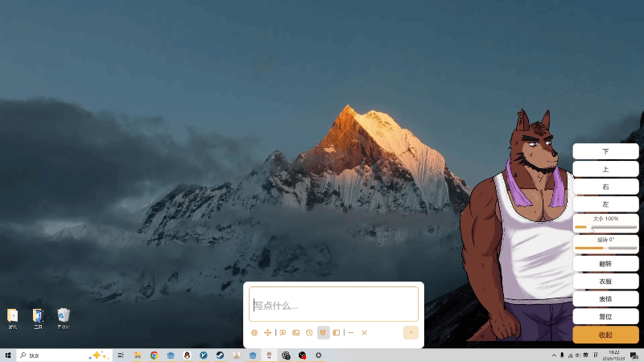This screenshot has height=362, width=644.
Task: Open the Windows Start menu
Action: 8,356
